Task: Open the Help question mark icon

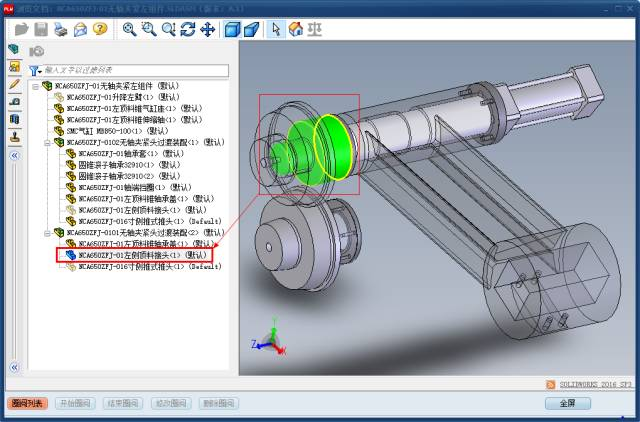Action: pyautogui.click(x=100, y=30)
